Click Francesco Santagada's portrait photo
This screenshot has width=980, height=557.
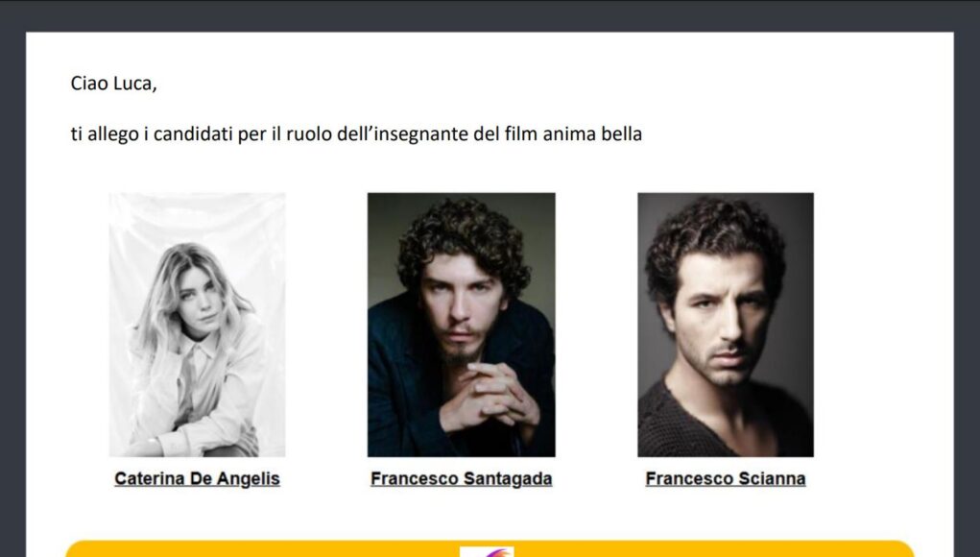[x=462, y=325]
